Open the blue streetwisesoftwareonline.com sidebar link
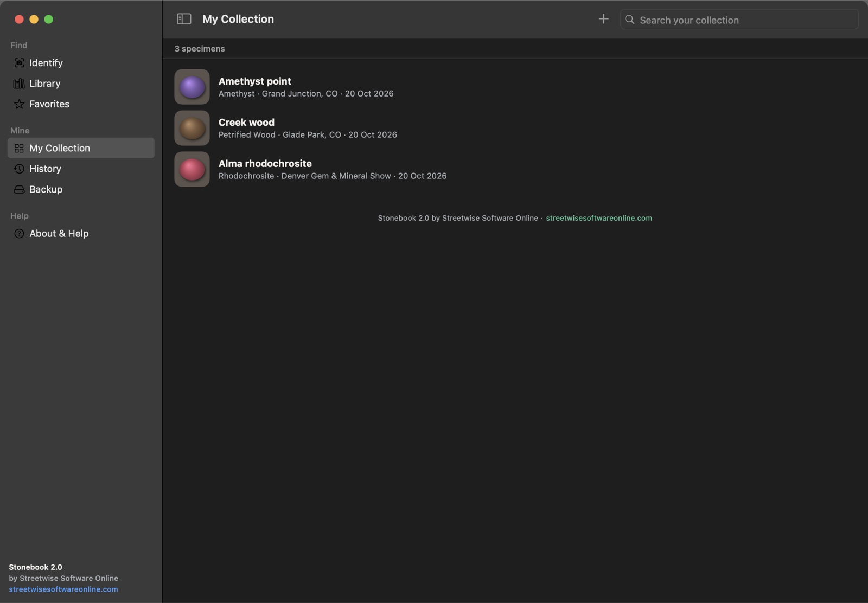 pos(63,589)
